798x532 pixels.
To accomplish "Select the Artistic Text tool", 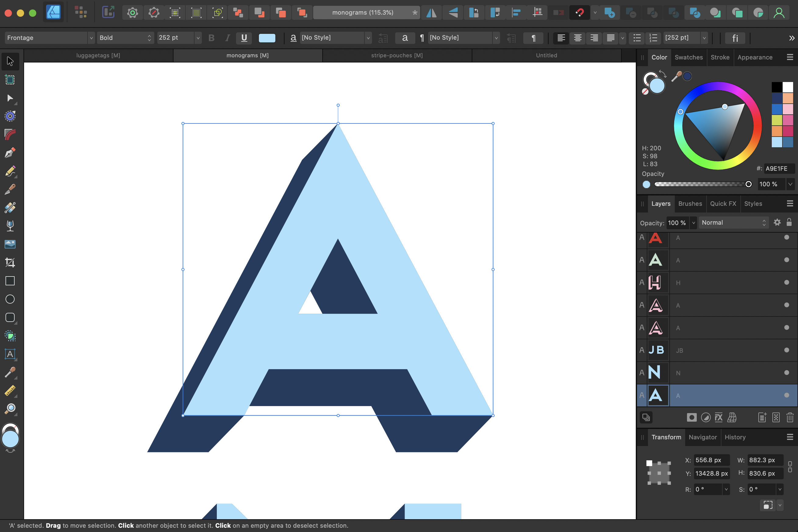I will click(10, 354).
